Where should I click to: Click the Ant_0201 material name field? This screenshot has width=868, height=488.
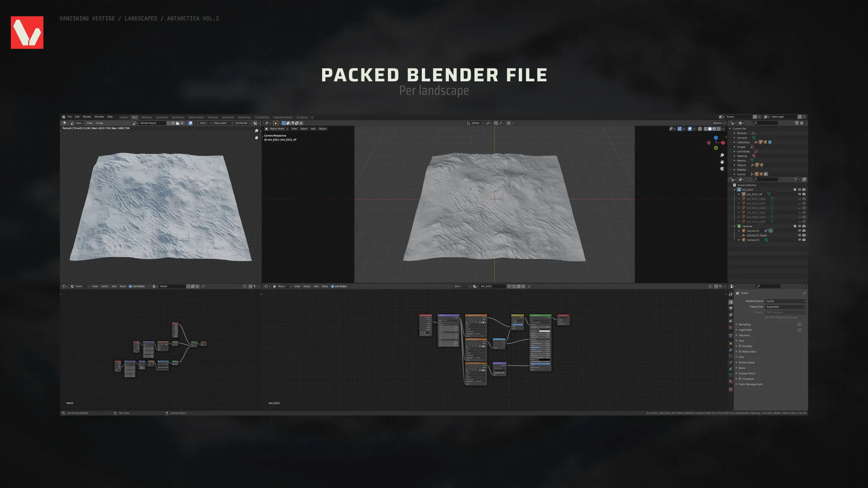click(493, 287)
